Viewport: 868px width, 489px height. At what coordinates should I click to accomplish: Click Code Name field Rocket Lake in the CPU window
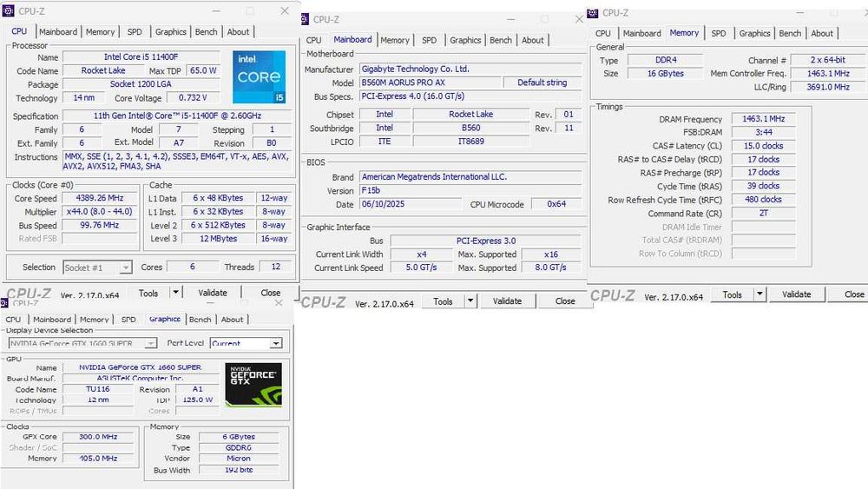(x=103, y=71)
